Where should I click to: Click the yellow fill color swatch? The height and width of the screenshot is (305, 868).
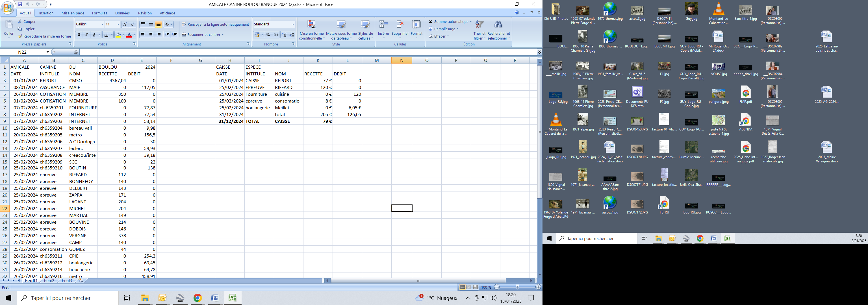pyautogui.click(x=118, y=35)
